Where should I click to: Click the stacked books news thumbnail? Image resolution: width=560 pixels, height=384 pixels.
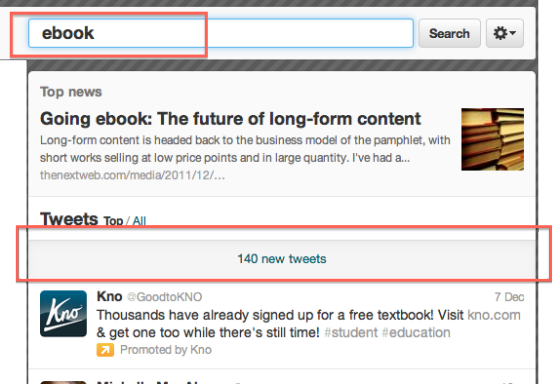point(492,139)
